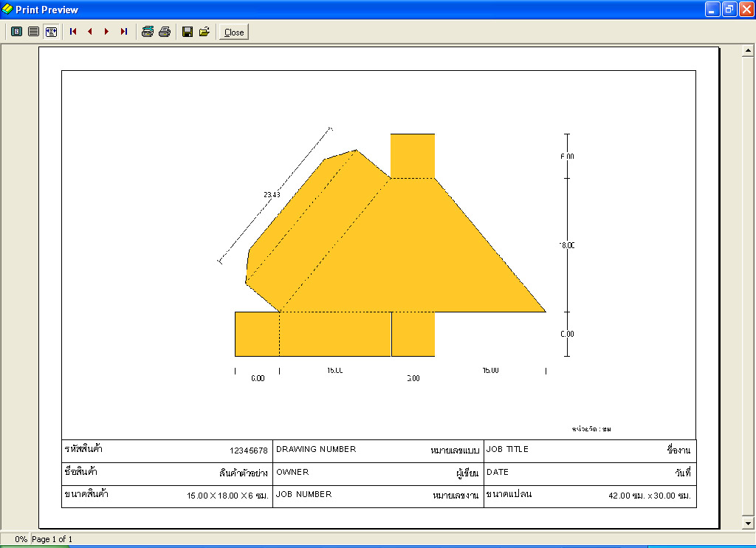
Task: Toggle the fit page width view
Action: click(51, 32)
